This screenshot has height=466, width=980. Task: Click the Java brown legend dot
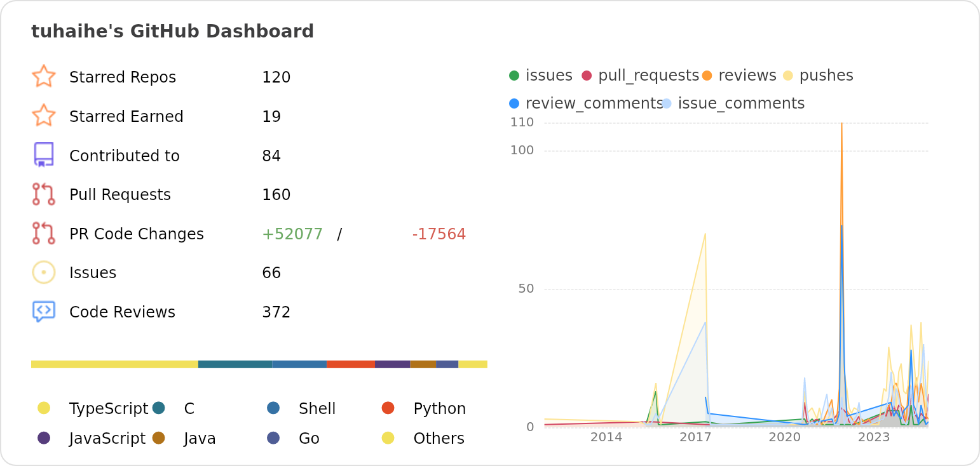159,438
